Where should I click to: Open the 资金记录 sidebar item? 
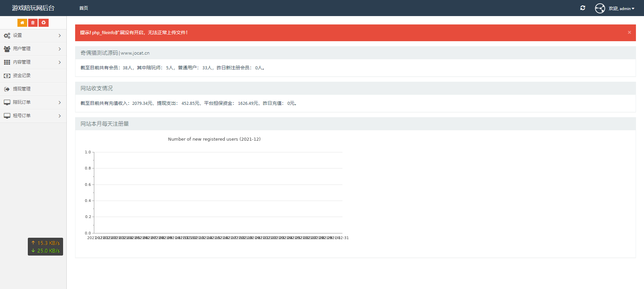(33, 76)
